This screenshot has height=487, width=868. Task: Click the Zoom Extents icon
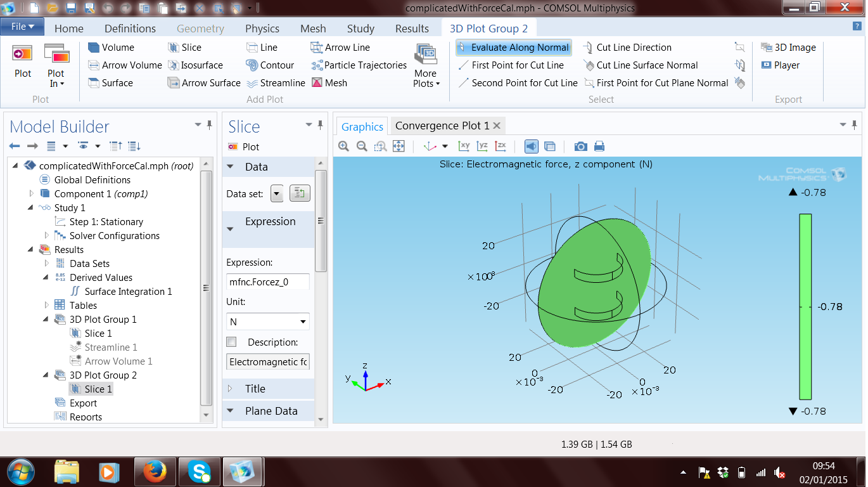(399, 146)
